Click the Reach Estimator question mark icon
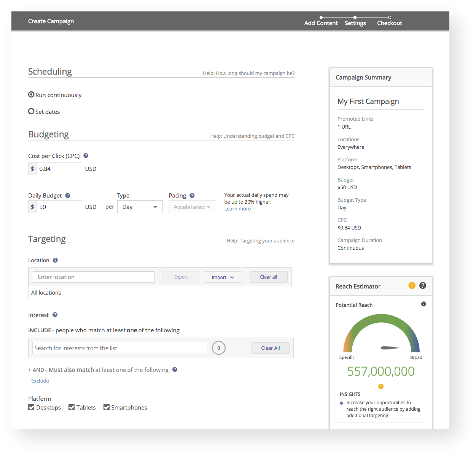 coord(423,285)
